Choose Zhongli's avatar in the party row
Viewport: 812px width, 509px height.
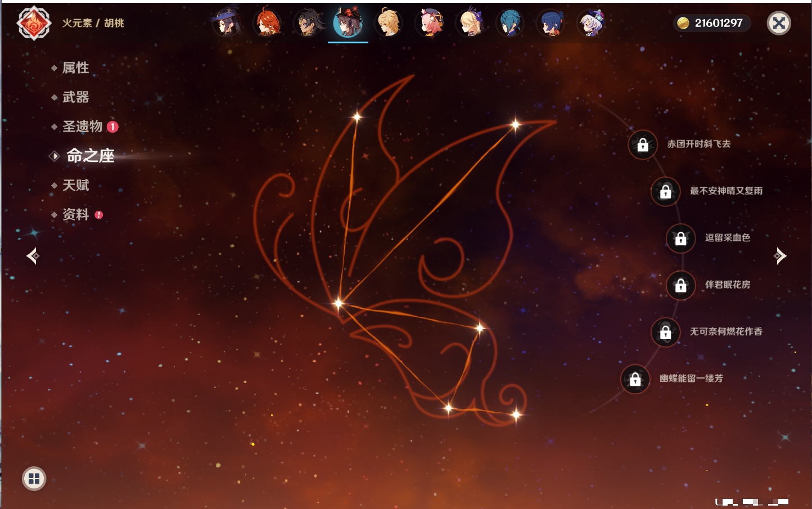click(308, 23)
